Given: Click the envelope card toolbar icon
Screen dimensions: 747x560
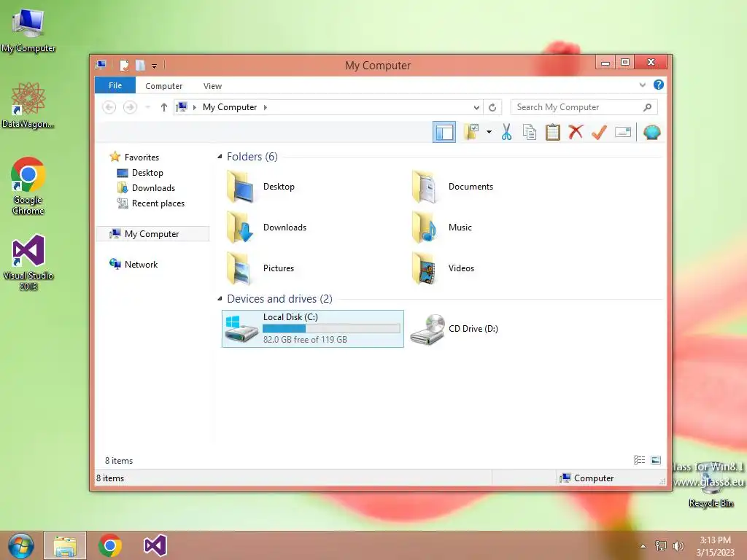Looking at the screenshot, I should click(623, 132).
